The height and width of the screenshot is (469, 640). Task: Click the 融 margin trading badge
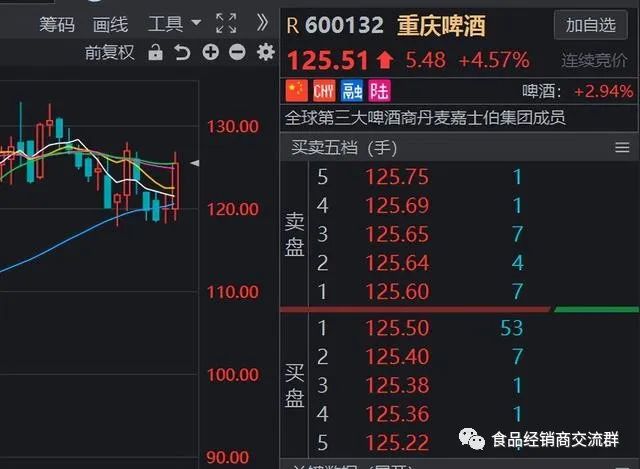click(x=352, y=91)
